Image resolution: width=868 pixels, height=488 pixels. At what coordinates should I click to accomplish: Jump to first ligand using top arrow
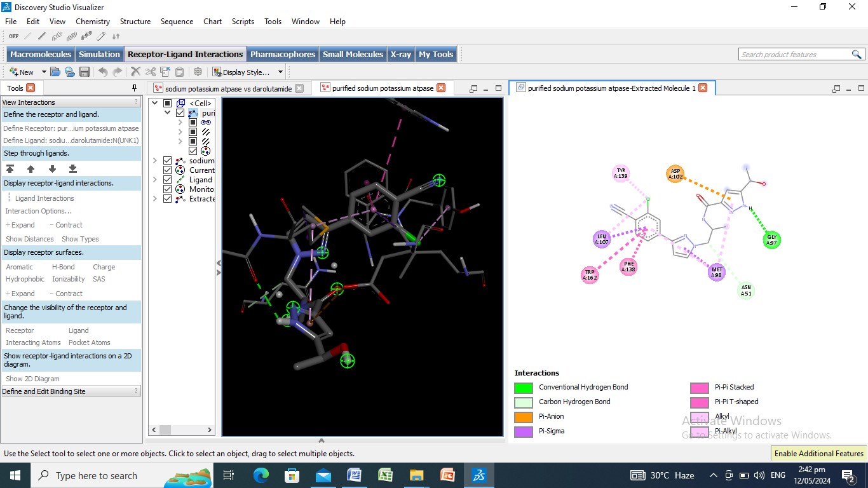point(10,169)
